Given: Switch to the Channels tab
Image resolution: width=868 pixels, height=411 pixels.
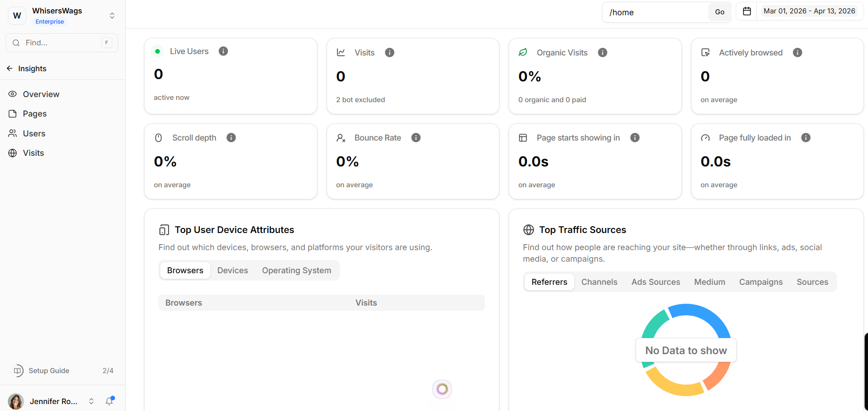Looking at the screenshot, I should pyautogui.click(x=599, y=282).
